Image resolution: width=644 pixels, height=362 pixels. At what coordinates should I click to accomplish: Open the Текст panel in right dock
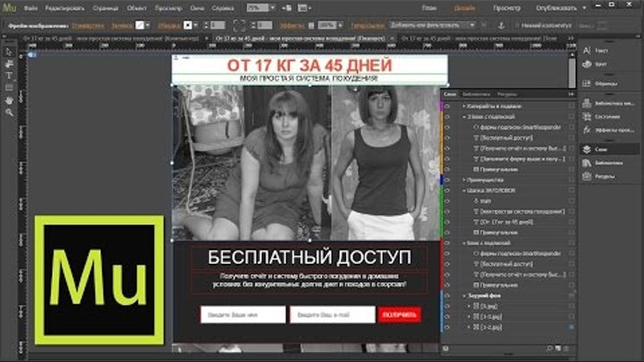point(600,52)
